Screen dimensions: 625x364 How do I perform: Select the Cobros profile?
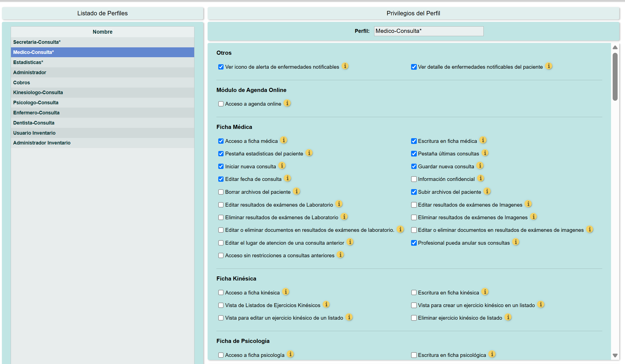[x=102, y=83]
